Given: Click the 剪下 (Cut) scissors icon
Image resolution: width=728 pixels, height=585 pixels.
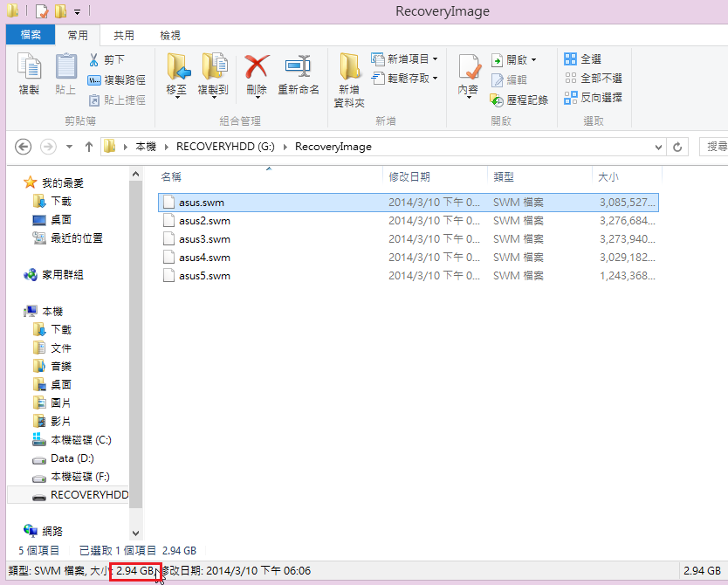Looking at the screenshot, I should (94, 60).
